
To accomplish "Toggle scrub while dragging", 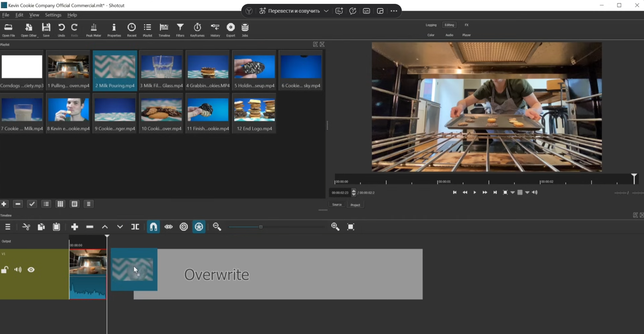I will coord(168,227).
